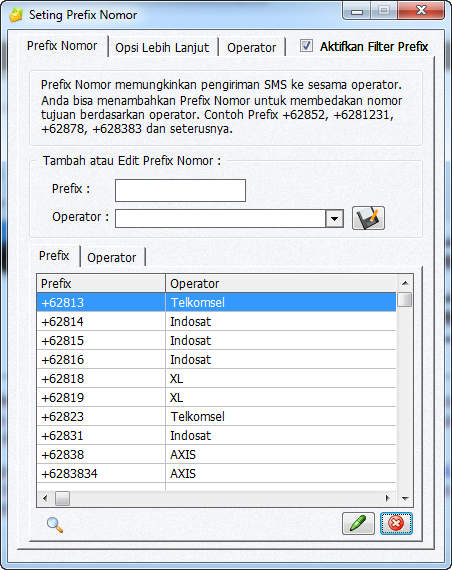The width and height of the screenshot is (452, 570).
Task: Switch to the Prefix Nomor tab
Action: 62,46
